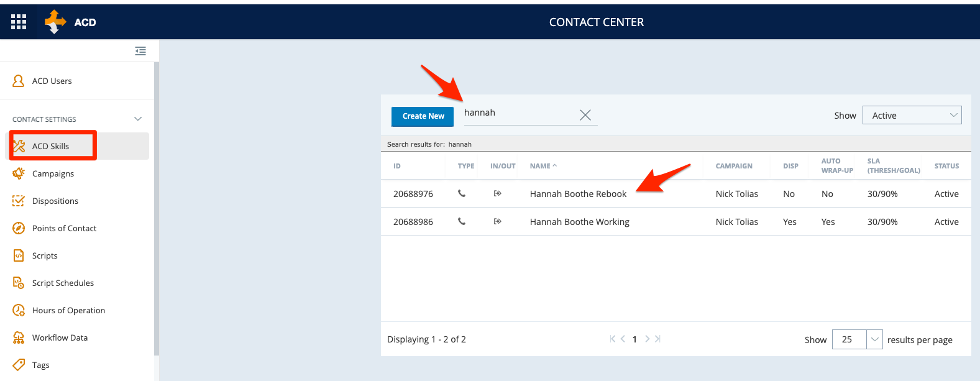Open the Active status filter dropdown
980x381 pixels.
coord(912,115)
